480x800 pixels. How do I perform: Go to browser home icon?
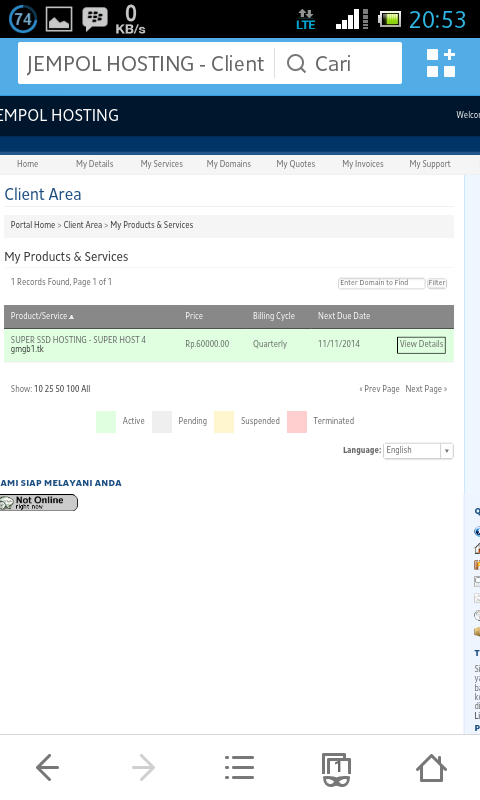[x=432, y=767]
